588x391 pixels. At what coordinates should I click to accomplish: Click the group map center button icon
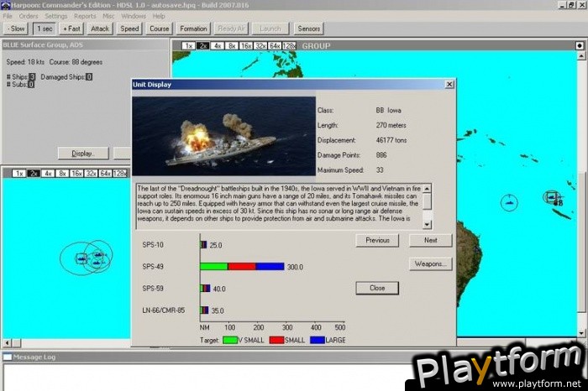(x=580, y=45)
